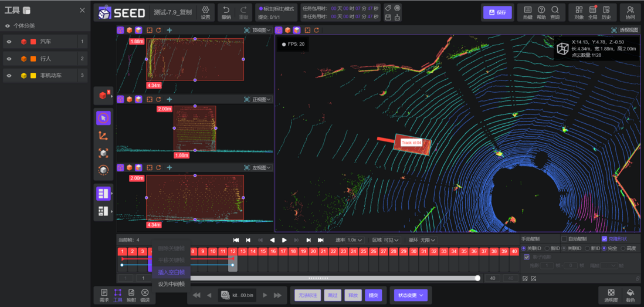Image resolution: width=644 pixels, height=307 pixels.
Task: Open the 设置 settings gear
Action: coord(205,10)
